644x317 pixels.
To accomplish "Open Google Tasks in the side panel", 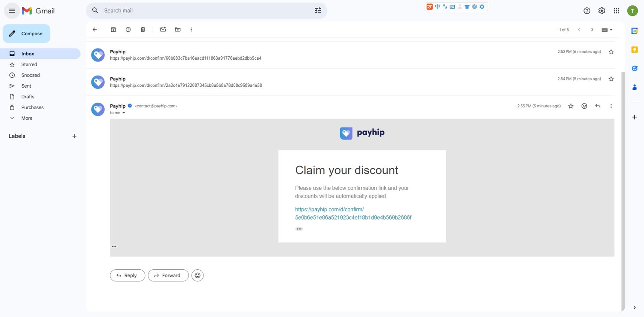I will [635, 68].
